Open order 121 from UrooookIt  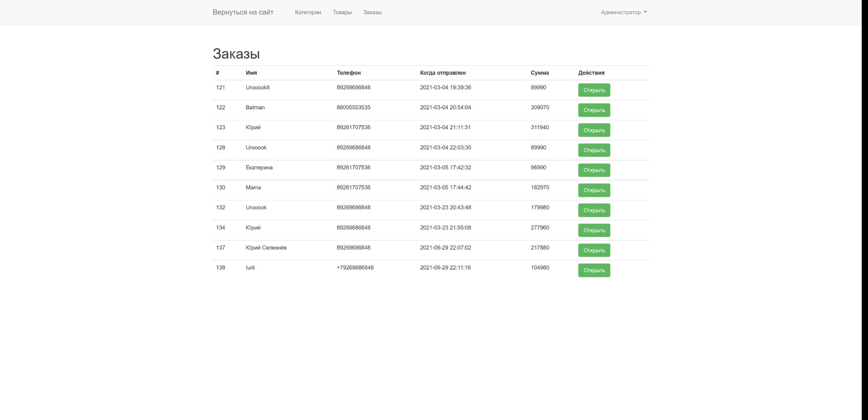pyautogui.click(x=594, y=90)
